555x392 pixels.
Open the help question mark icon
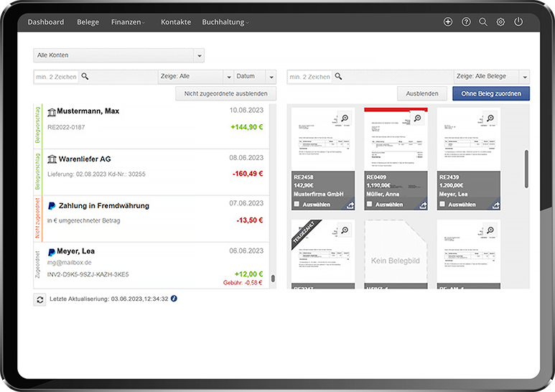(466, 22)
